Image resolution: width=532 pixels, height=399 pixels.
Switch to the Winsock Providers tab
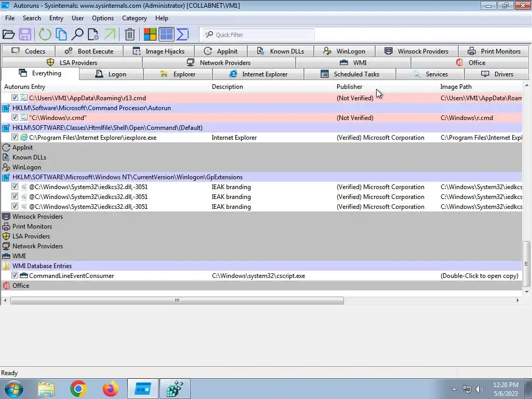[417, 51]
